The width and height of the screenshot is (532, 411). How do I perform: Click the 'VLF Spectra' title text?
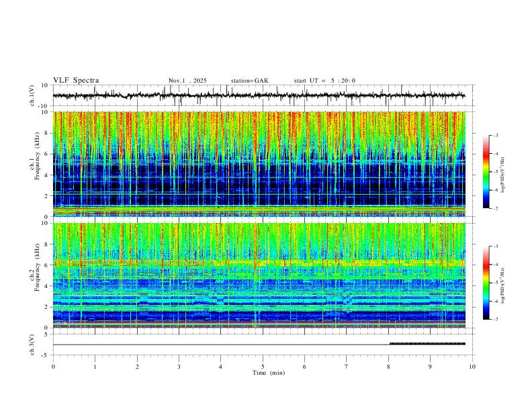(x=76, y=81)
